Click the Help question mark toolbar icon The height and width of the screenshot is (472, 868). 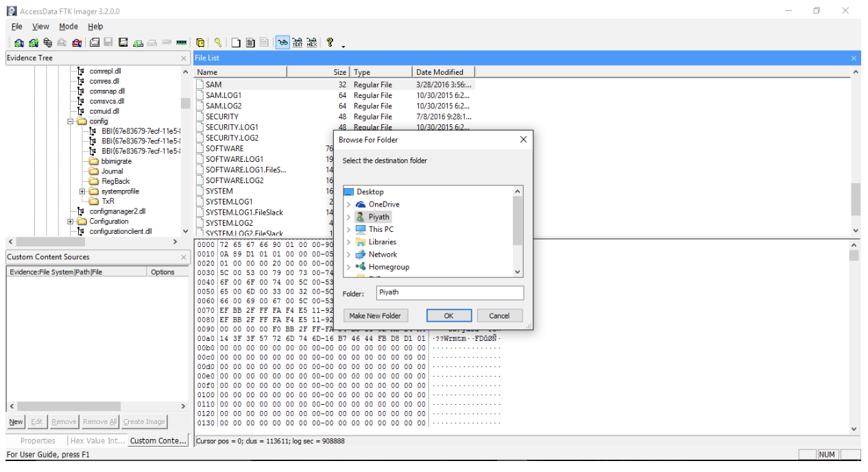point(330,43)
